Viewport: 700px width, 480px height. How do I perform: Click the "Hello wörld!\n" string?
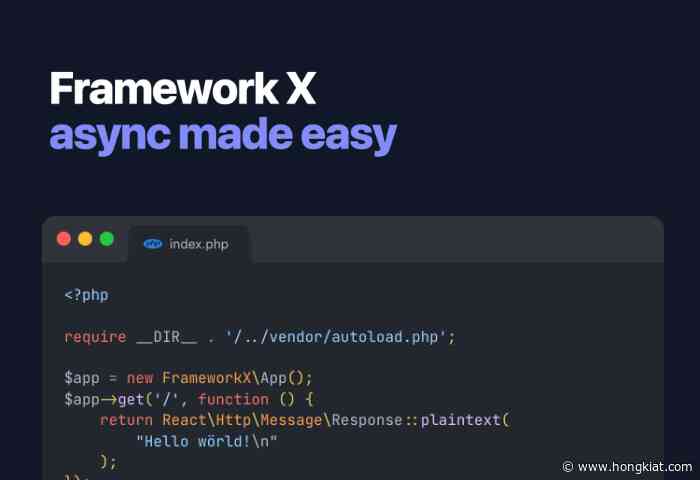tap(206, 441)
